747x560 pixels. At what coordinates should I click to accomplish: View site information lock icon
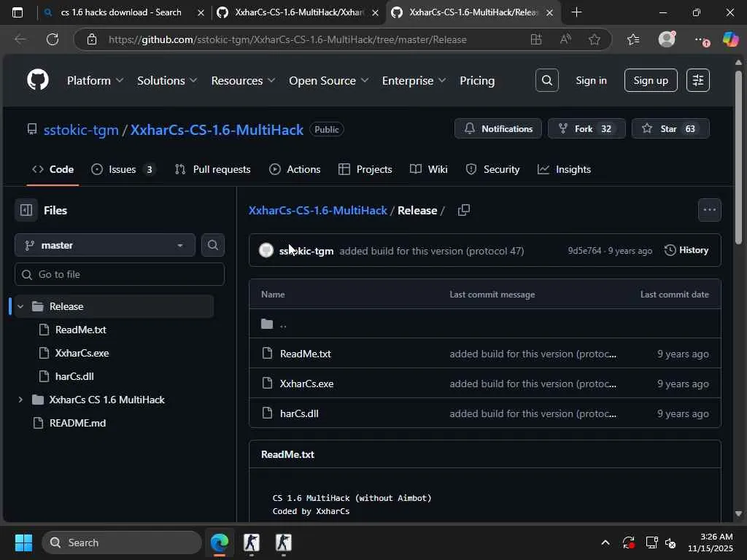(x=92, y=39)
